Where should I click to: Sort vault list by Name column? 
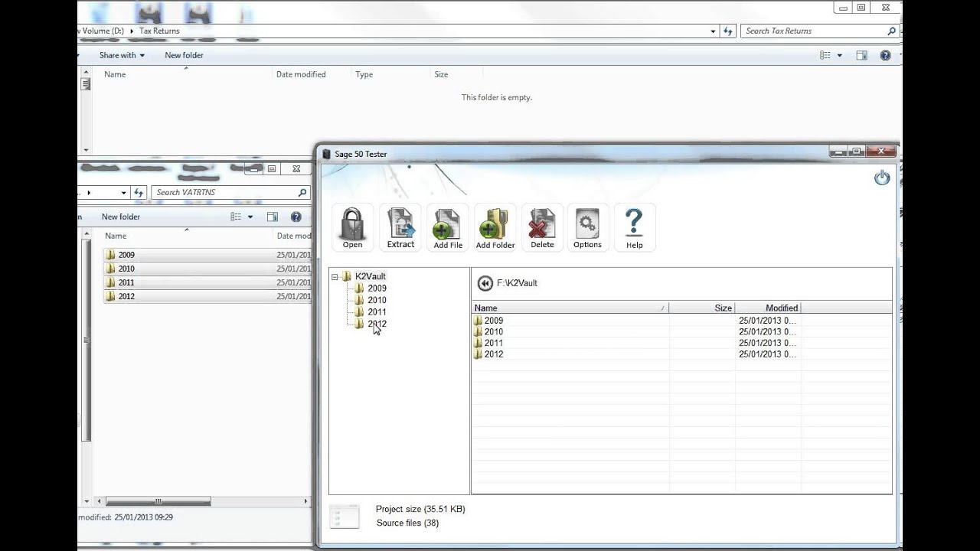click(x=570, y=308)
